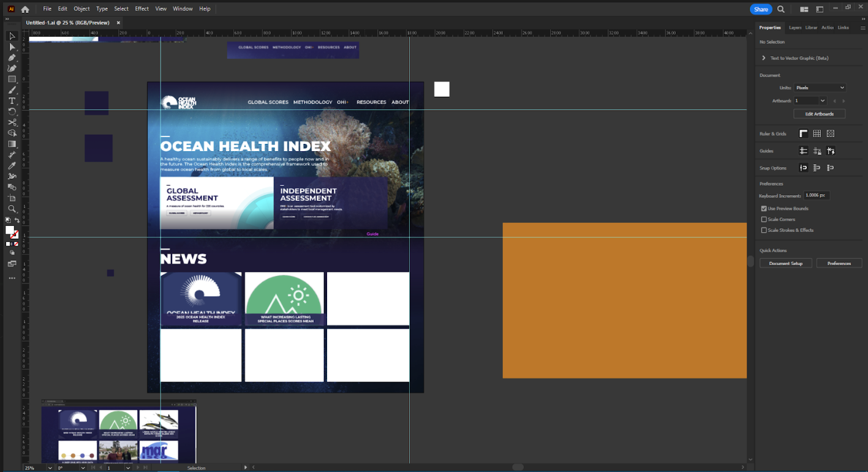Switch to Links panel tab

[843, 28]
